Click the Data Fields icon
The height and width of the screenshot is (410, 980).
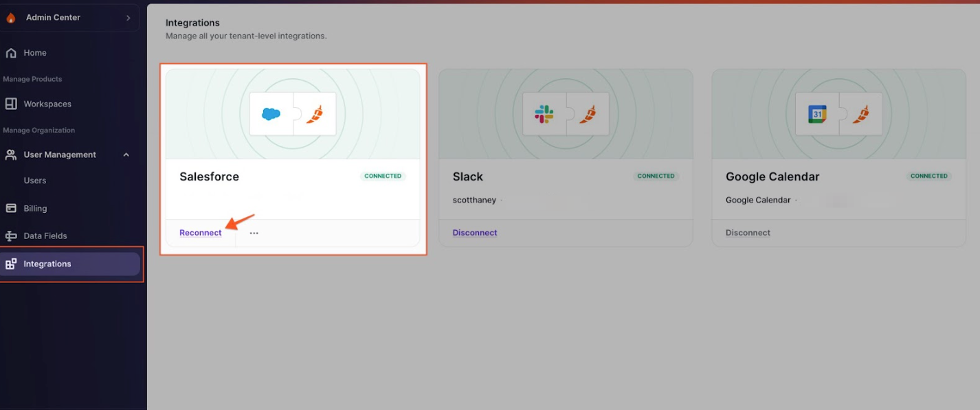click(11, 236)
